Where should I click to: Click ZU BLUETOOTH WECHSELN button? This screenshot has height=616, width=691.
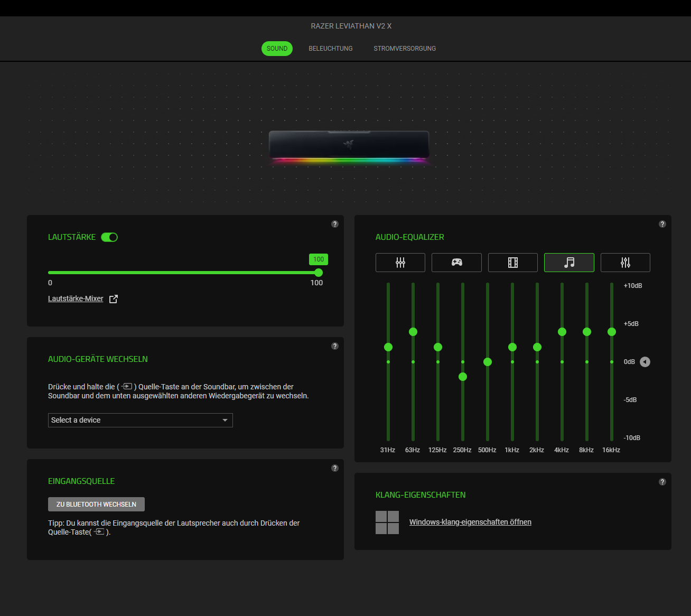coord(96,505)
